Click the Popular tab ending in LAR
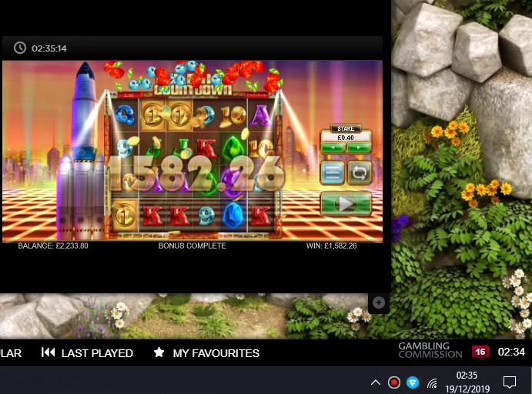 11,353
